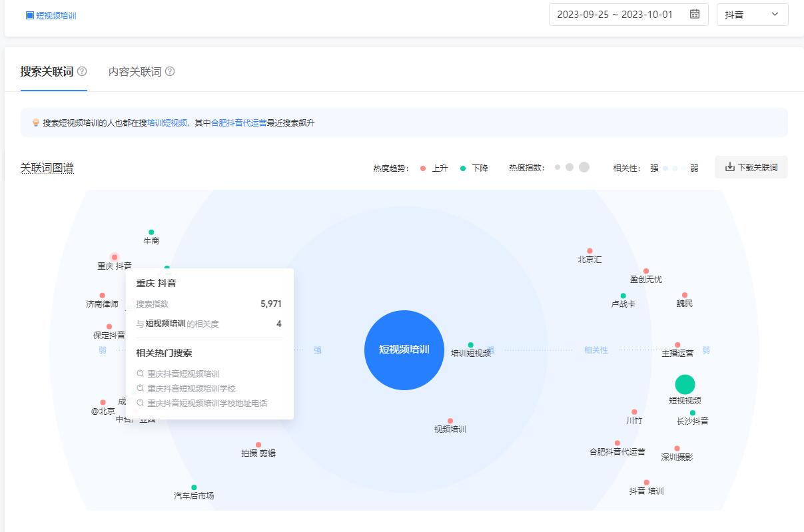Image resolution: width=804 pixels, height=532 pixels.
Task: Click the 盈创无忧 keyword node
Action: 646,271
